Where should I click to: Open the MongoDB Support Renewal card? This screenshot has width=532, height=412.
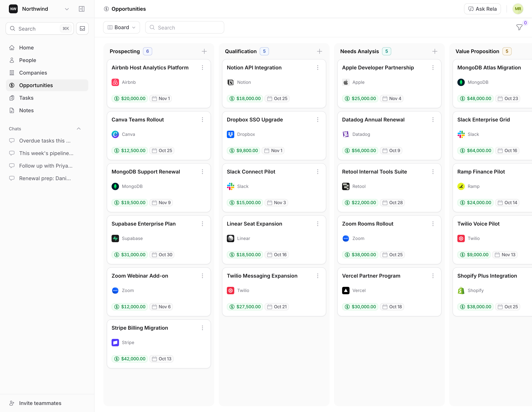tap(158, 188)
